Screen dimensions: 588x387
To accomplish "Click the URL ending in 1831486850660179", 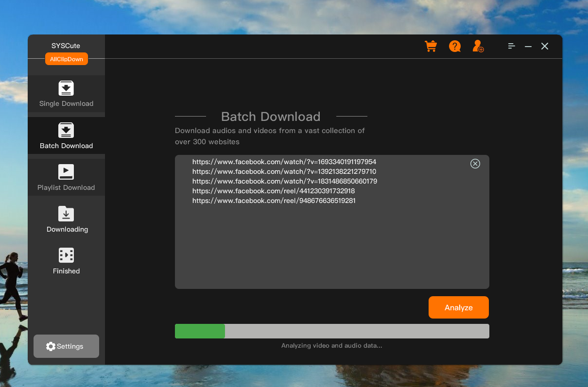I will point(285,181).
